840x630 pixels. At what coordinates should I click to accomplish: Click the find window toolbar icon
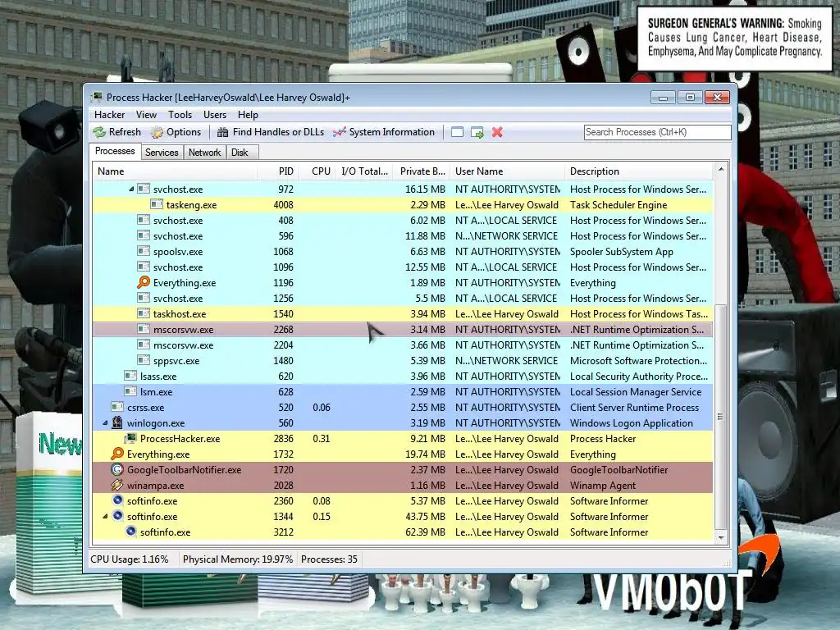click(457, 132)
